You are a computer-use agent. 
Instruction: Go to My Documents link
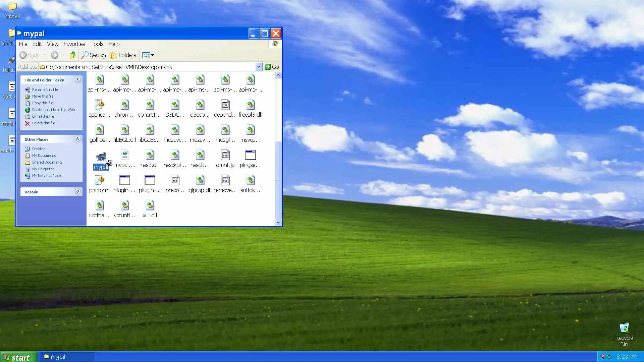pyautogui.click(x=44, y=156)
